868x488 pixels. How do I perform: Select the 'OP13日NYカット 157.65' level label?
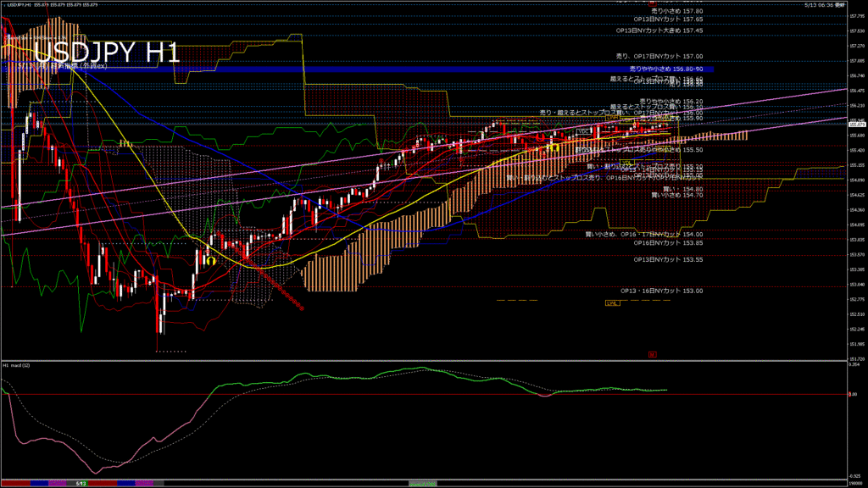coord(668,19)
